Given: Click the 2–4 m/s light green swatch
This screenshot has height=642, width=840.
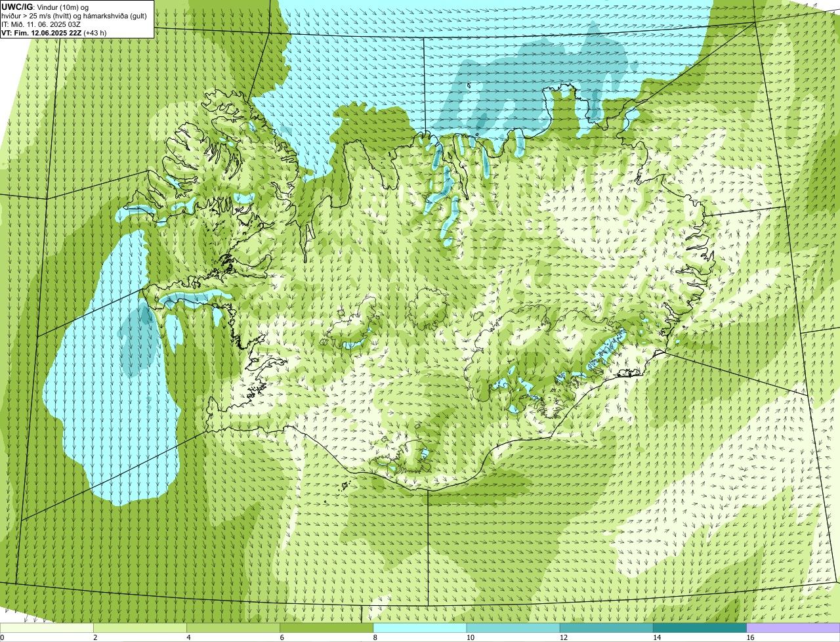Looking at the screenshot, I should [140, 628].
